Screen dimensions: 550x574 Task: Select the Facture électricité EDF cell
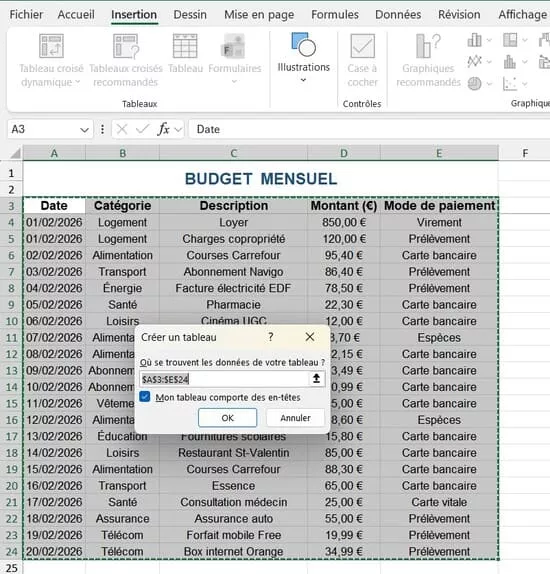tap(234, 288)
